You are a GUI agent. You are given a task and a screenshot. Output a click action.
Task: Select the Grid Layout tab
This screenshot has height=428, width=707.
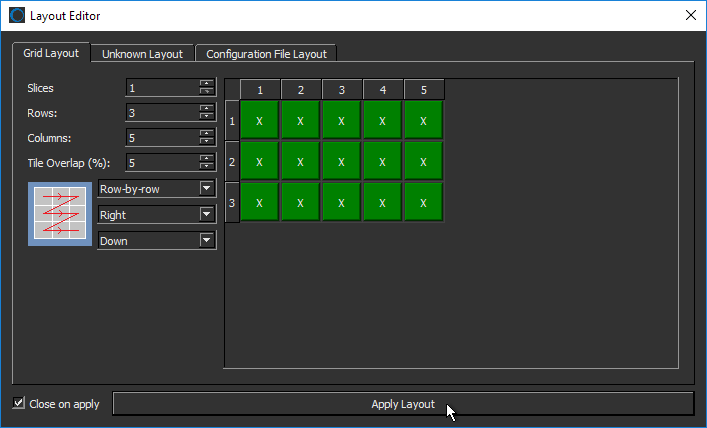52,53
